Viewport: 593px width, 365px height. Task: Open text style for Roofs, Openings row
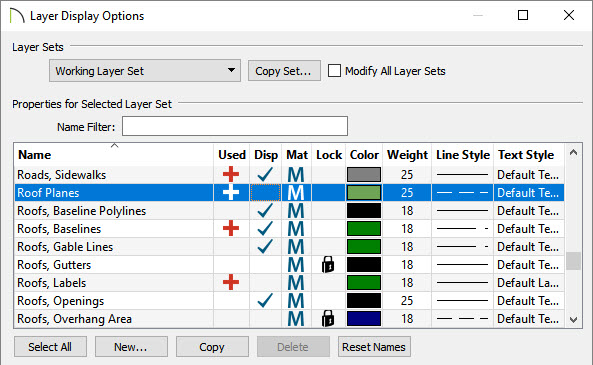coord(528,301)
